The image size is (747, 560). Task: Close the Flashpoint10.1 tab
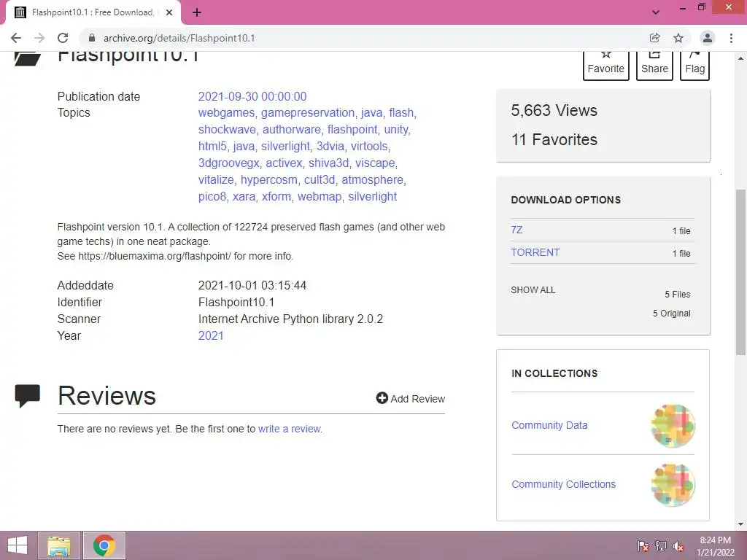(x=169, y=12)
